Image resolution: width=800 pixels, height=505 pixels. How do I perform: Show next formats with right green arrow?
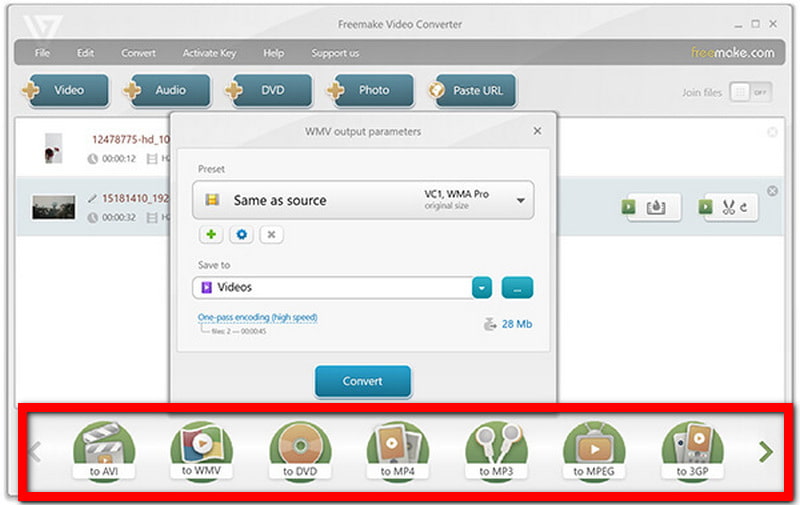[765, 452]
